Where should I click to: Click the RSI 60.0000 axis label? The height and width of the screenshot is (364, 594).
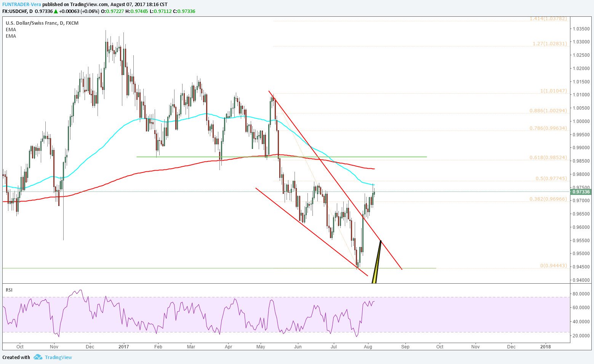(581, 308)
